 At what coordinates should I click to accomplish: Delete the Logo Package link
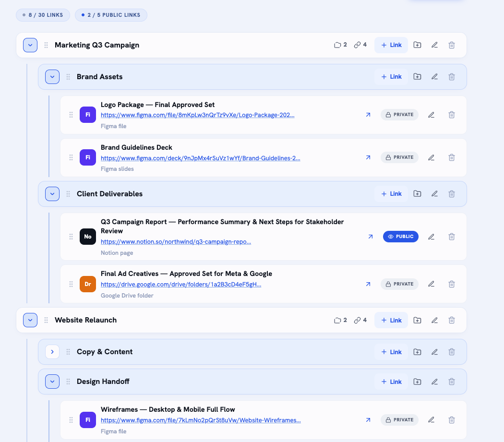coord(452,115)
